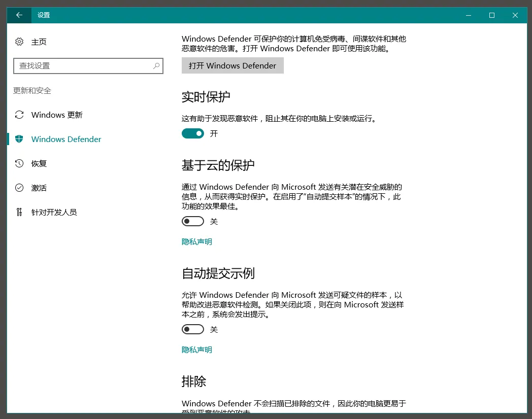The width and height of the screenshot is (532, 419).
Task: Click the 更新和安全 category label
Action: pyautogui.click(x=32, y=90)
